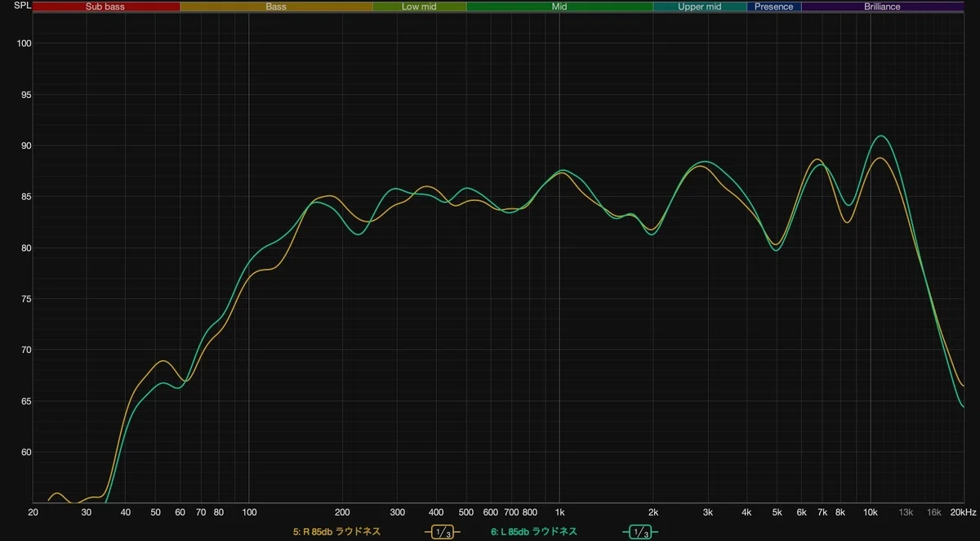Click the Mid band header
Viewport: 980px width, 541px height.
pos(559,7)
